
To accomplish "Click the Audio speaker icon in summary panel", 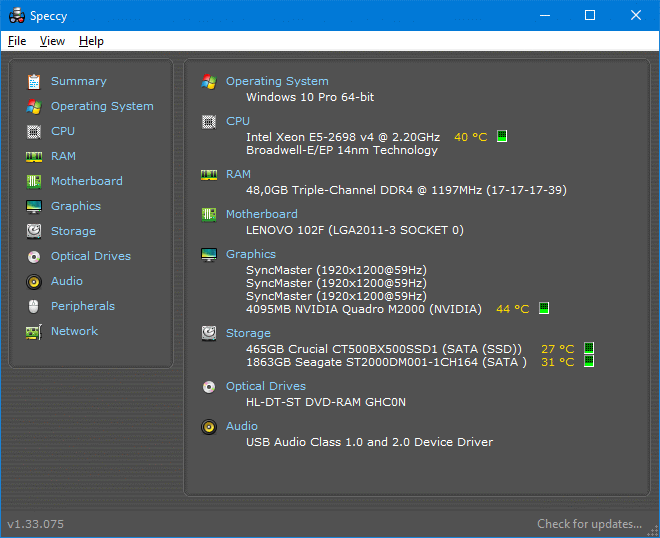I will (209, 427).
